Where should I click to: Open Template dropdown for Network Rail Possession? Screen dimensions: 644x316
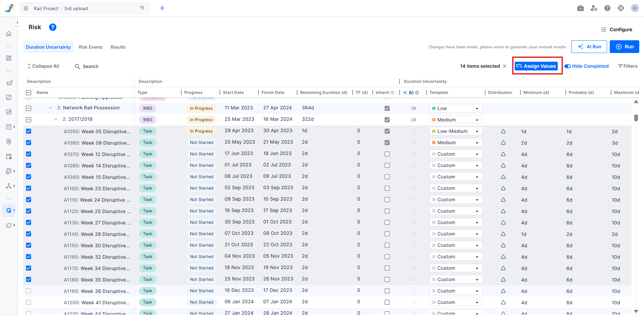(x=456, y=108)
